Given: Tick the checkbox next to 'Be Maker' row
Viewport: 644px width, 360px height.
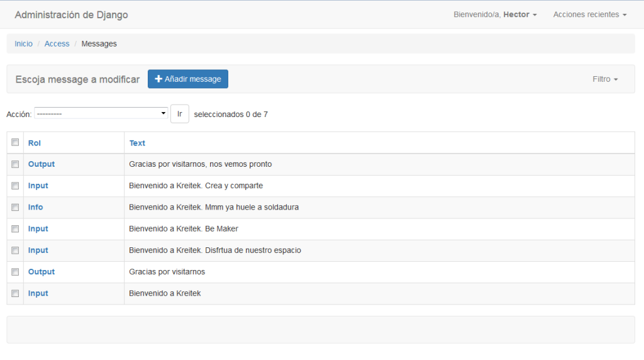Looking at the screenshot, I should point(15,229).
